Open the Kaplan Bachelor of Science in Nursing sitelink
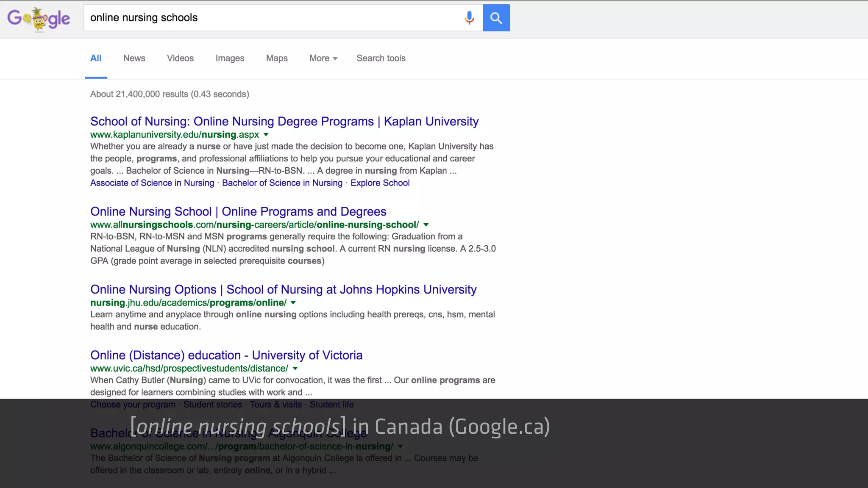Screen dimensions: 868x488 282,183
